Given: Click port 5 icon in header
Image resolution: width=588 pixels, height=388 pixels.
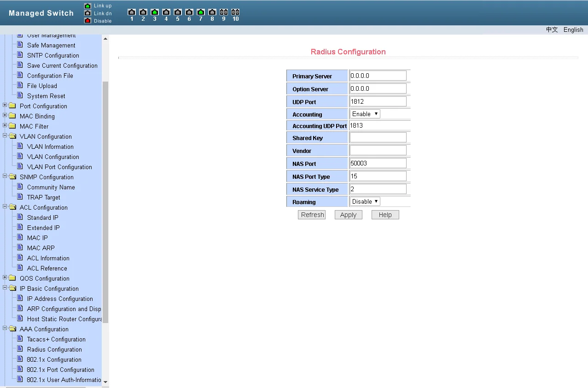Looking at the screenshot, I should [178, 12].
